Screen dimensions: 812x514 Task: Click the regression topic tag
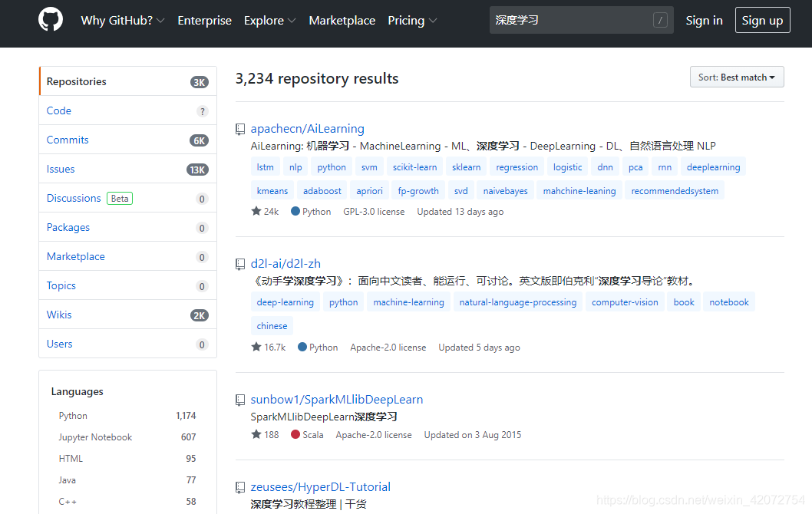(517, 166)
